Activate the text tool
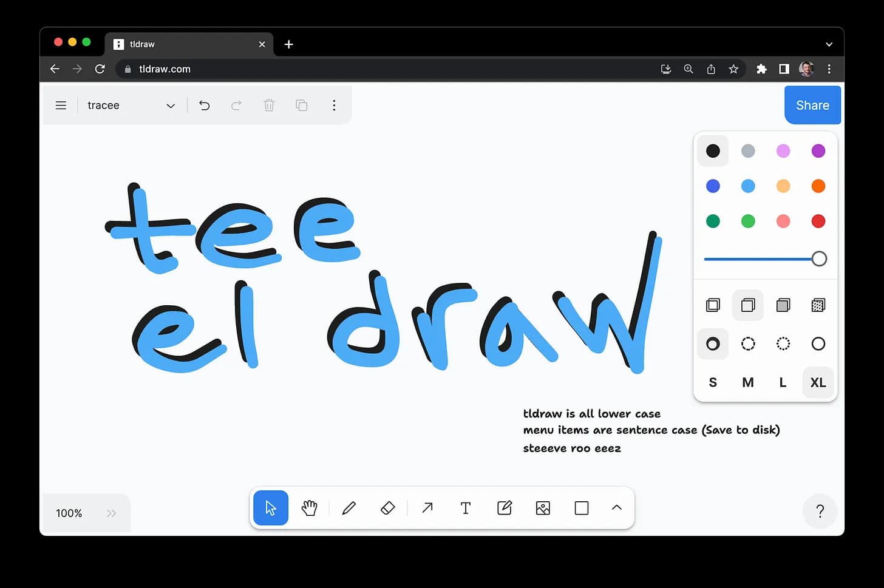Image resolution: width=884 pixels, height=588 pixels. point(466,508)
